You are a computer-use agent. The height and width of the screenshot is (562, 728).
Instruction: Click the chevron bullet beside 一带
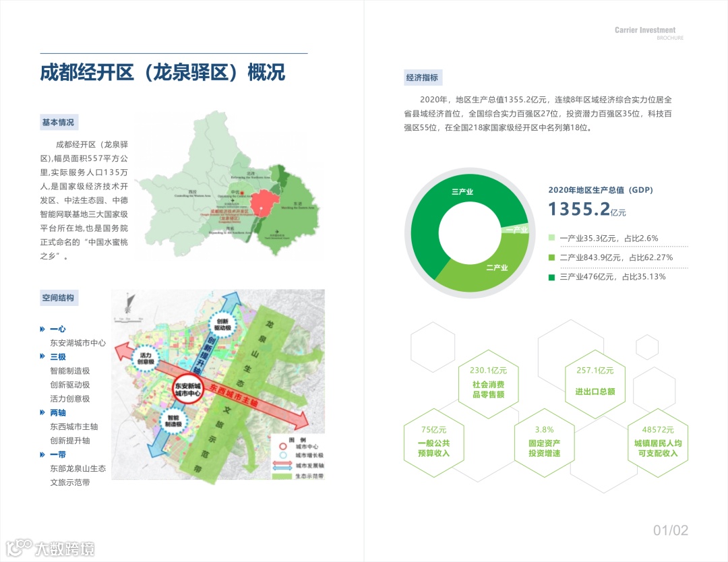(42, 454)
